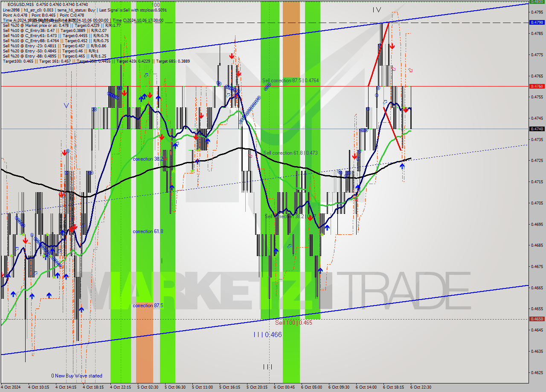Select the 'I V' wave label near top

tap(377, 9)
